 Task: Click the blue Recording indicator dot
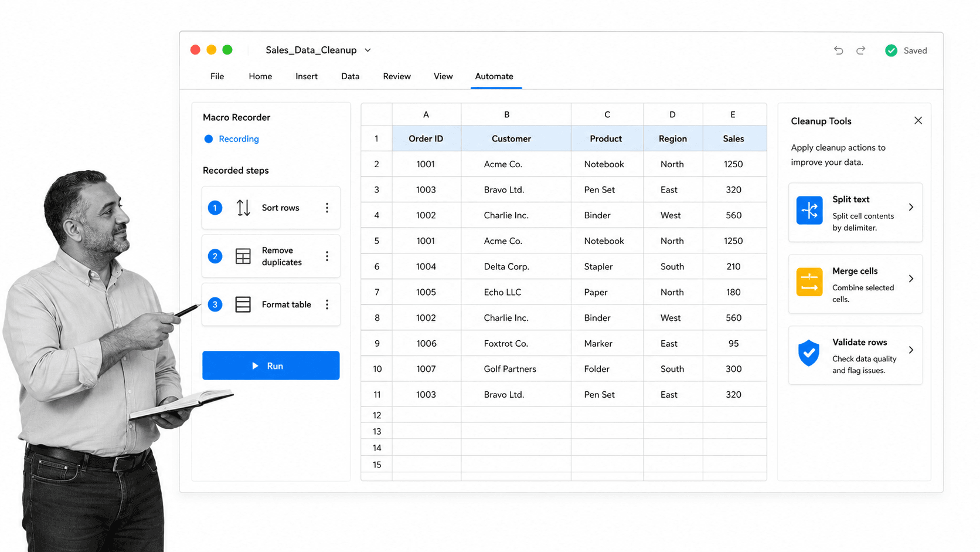point(208,139)
